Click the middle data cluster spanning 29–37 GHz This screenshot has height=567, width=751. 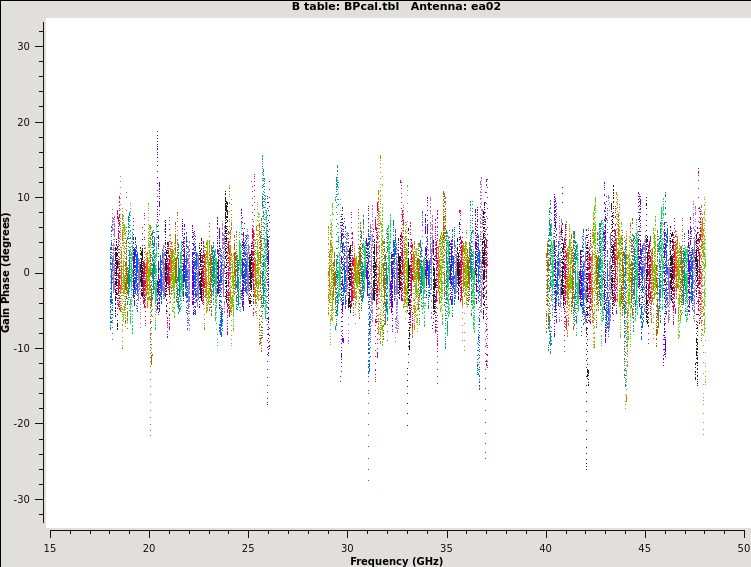click(407, 272)
